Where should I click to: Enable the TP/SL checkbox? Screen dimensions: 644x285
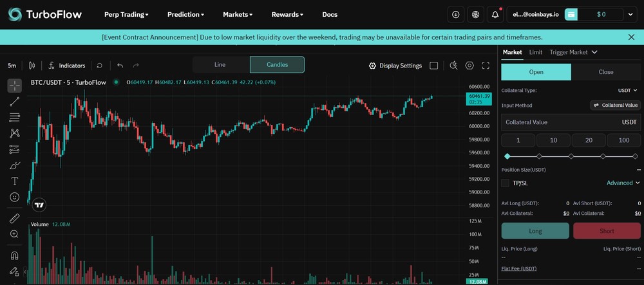tap(505, 183)
